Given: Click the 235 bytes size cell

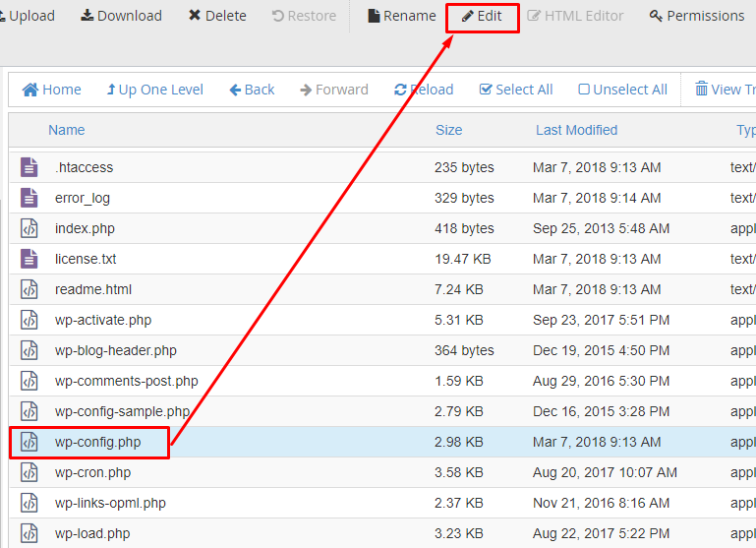Looking at the screenshot, I should pos(464,167).
